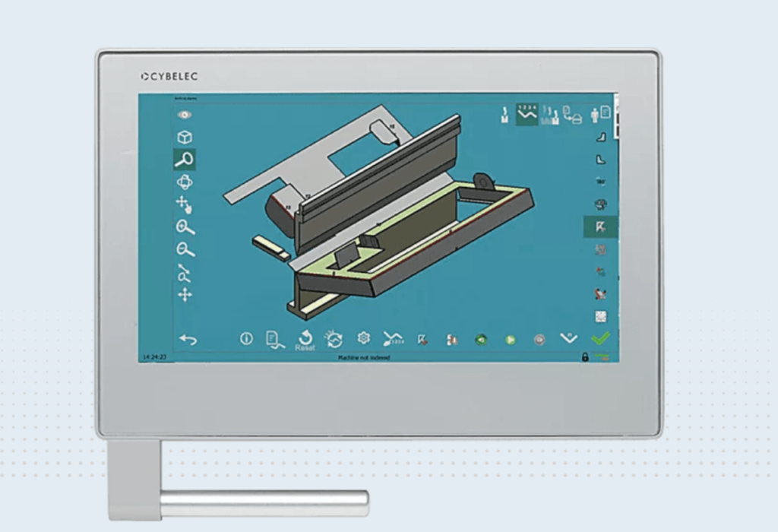This screenshot has width=778, height=532.
Task: Select the 3D cube view icon
Action: (184, 138)
